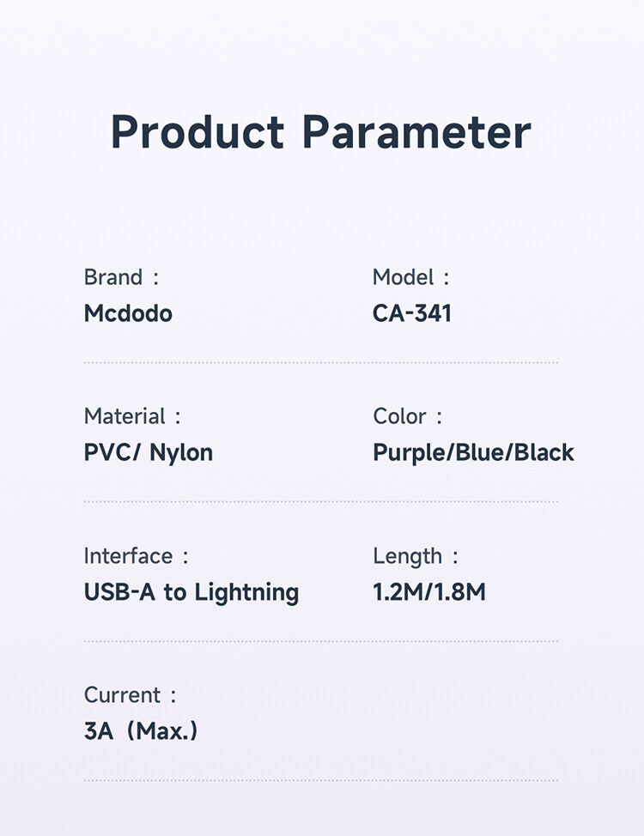
Task: Click the PVC/ Nylon material value
Action: click(x=149, y=452)
